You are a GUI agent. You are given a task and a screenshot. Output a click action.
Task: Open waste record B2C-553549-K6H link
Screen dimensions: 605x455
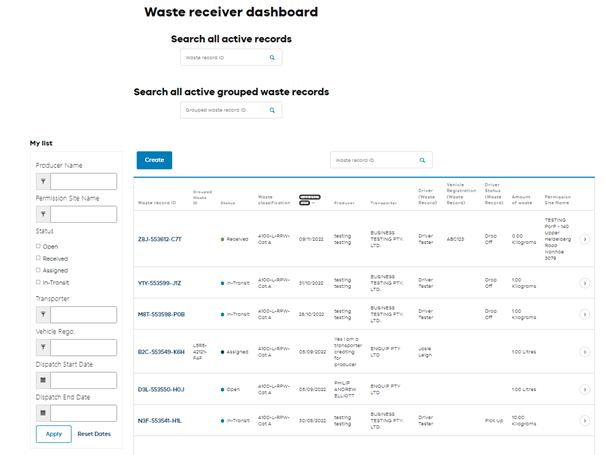161,352
